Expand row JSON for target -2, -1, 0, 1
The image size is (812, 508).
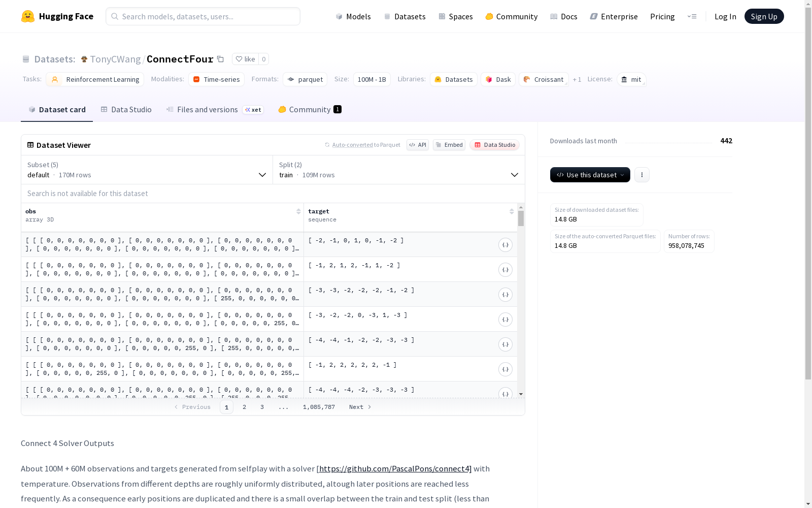(x=505, y=245)
